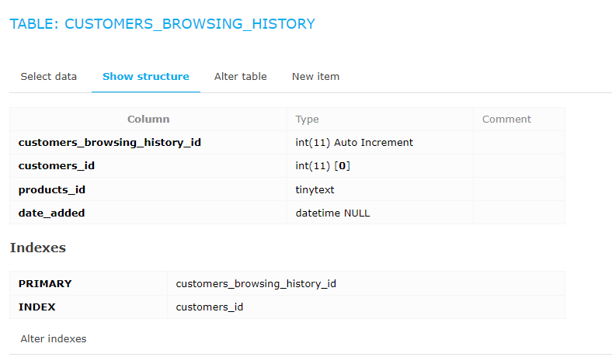The image size is (612, 364).
Task: Click the Column table header
Action: point(148,119)
